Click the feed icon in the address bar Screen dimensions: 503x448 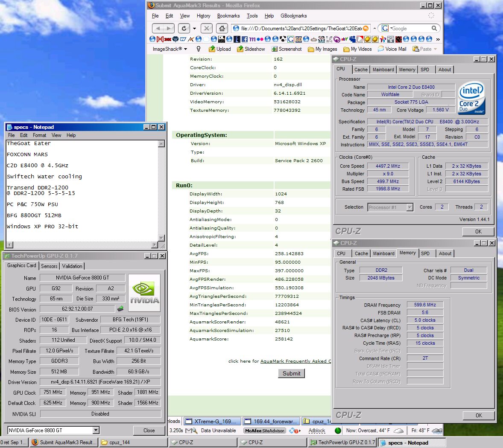[366, 28]
